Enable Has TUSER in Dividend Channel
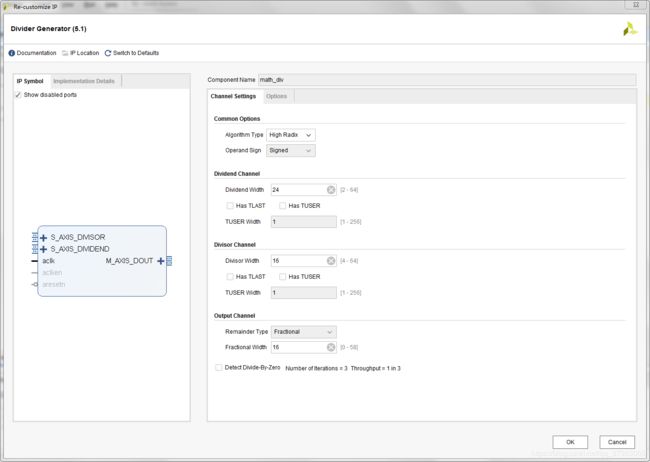This screenshot has height=462, width=650. [283, 206]
